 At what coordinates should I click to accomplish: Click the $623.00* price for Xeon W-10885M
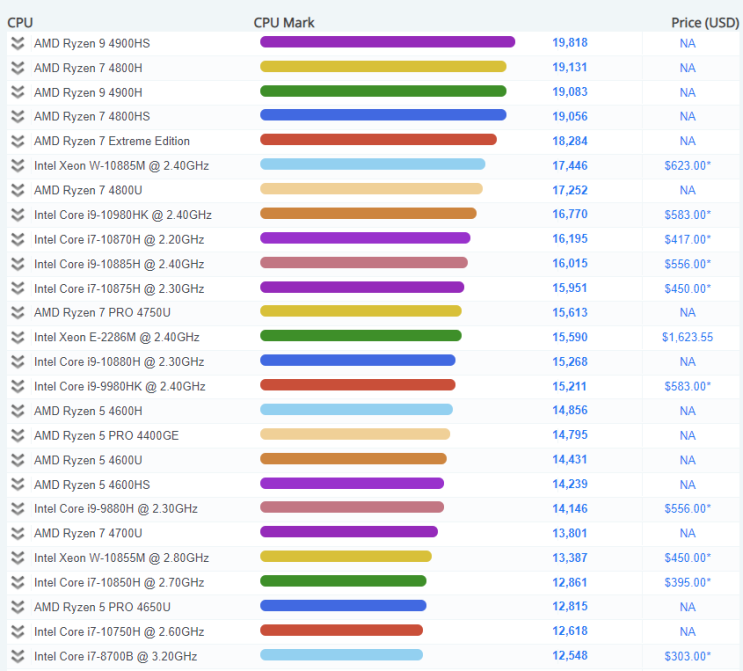click(x=688, y=166)
